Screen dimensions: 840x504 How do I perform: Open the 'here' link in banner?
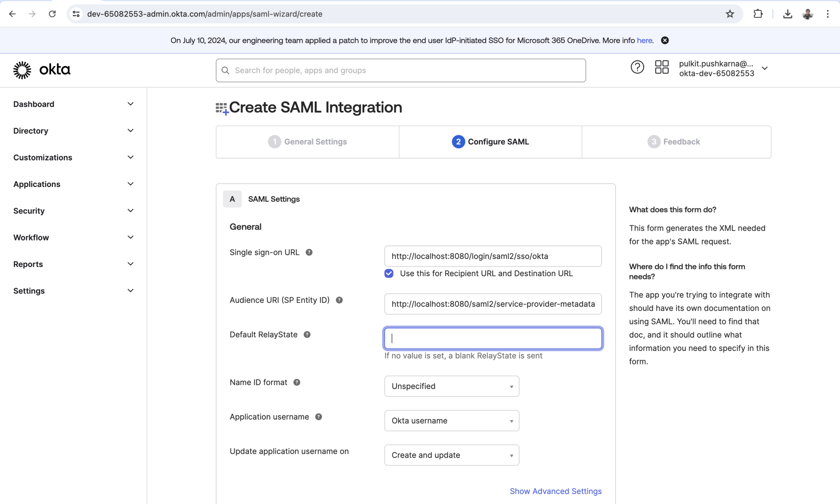[x=644, y=40]
